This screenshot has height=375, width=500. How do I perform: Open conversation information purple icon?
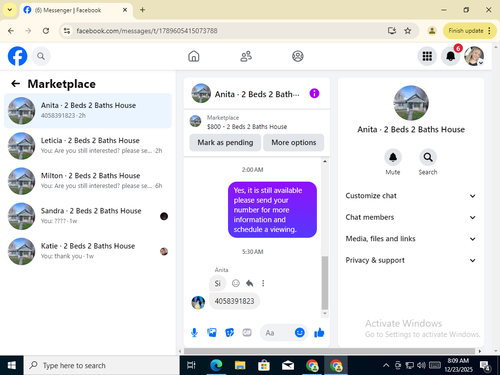click(x=314, y=94)
